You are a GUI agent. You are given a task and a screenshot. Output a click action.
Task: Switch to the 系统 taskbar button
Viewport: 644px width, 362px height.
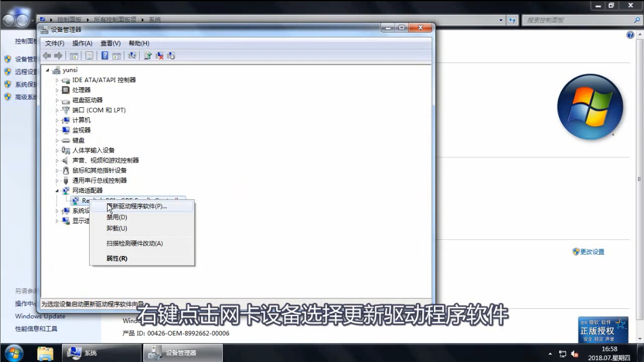(x=102, y=353)
